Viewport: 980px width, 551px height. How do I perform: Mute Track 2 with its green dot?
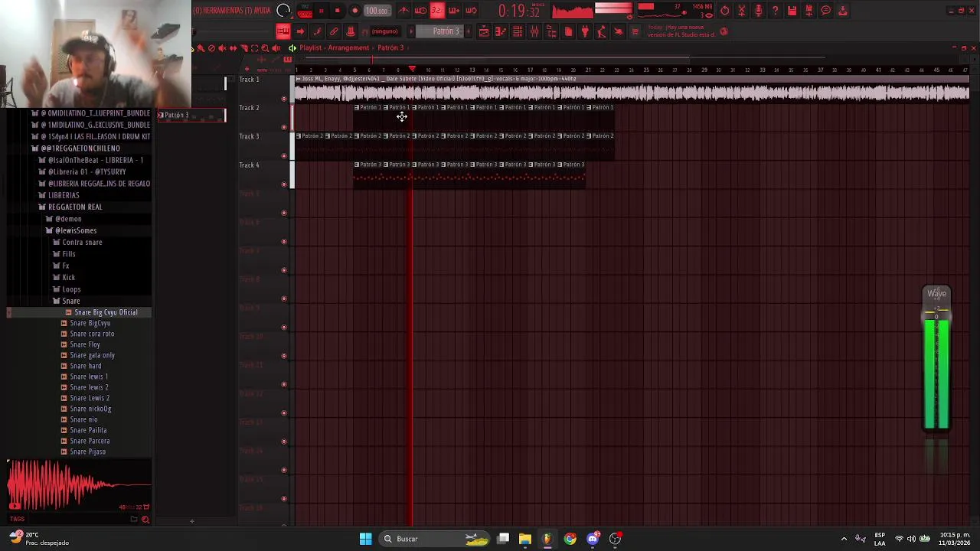pos(284,127)
